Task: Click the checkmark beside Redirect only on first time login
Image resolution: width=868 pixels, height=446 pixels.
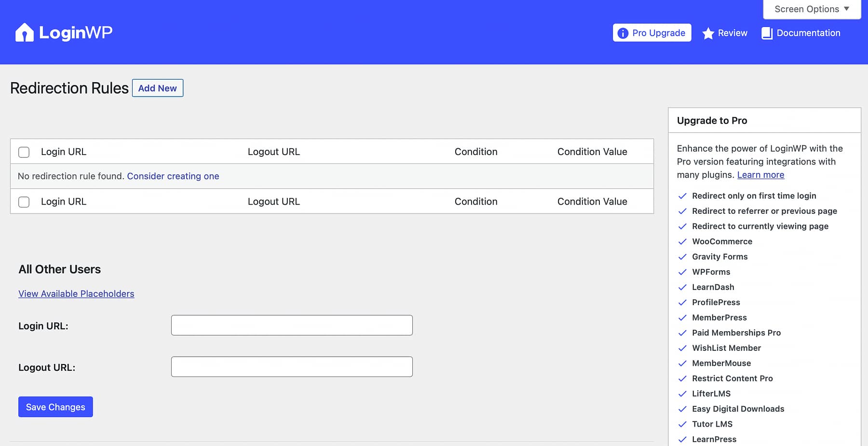Action: [x=683, y=196]
